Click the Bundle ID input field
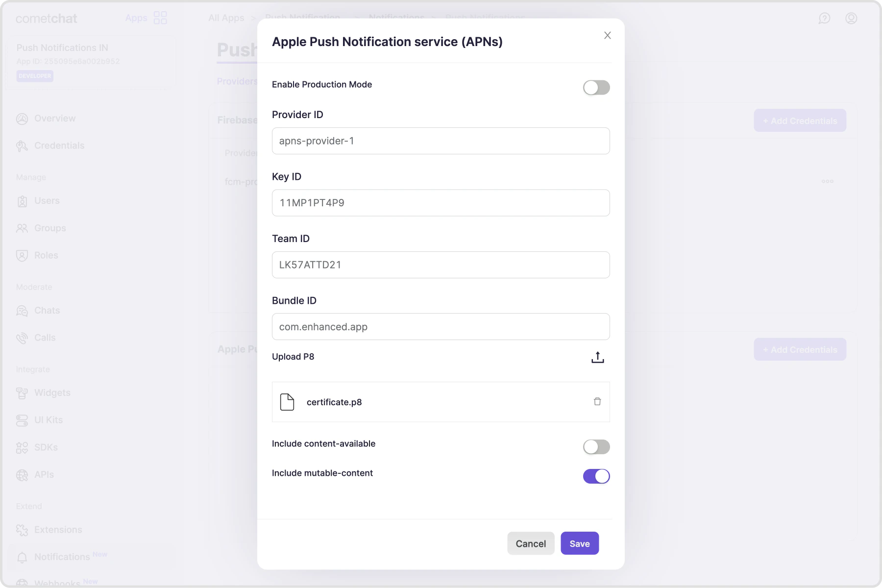The image size is (882, 588). pyautogui.click(x=441, y=327)
